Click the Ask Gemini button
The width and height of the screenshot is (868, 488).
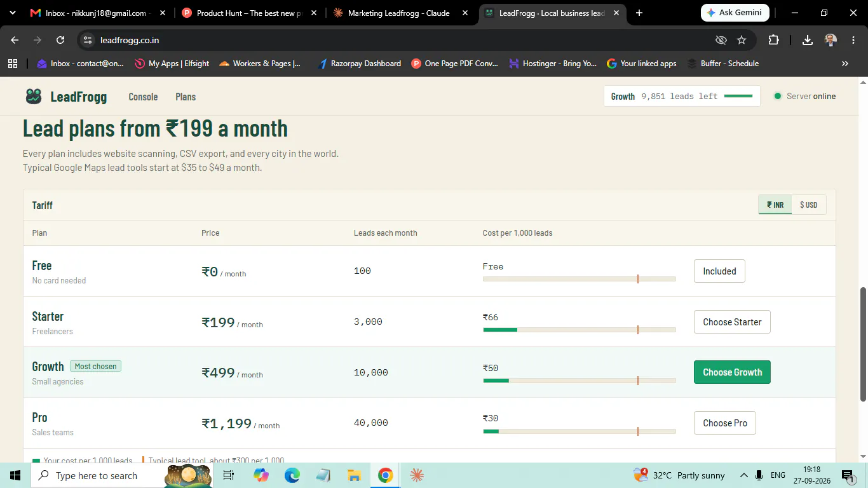[735, 13]
